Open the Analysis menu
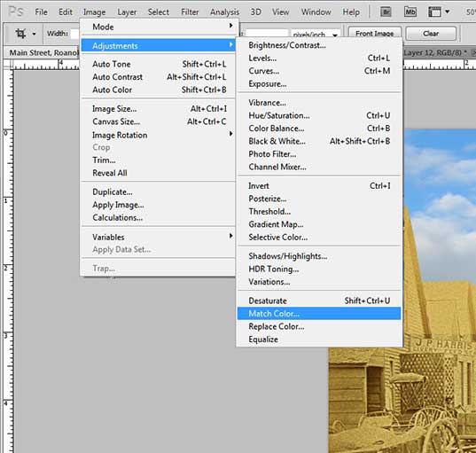 pyautogui.click(x=224, y=12)
